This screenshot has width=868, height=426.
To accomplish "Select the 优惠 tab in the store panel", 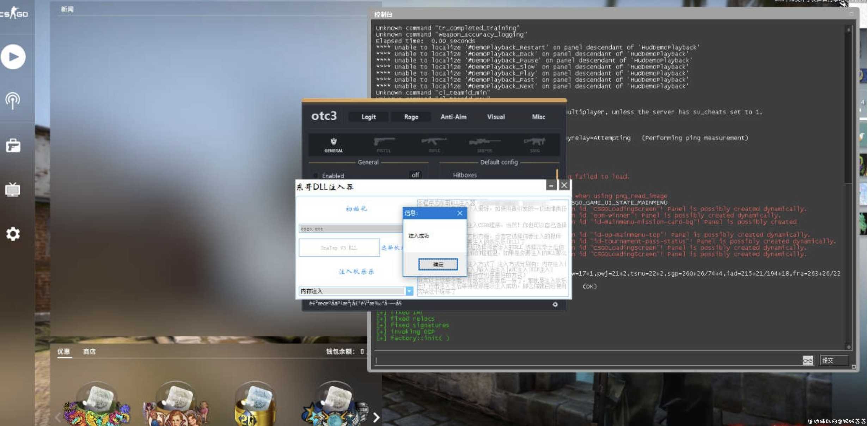I will (x=64, y=352).
